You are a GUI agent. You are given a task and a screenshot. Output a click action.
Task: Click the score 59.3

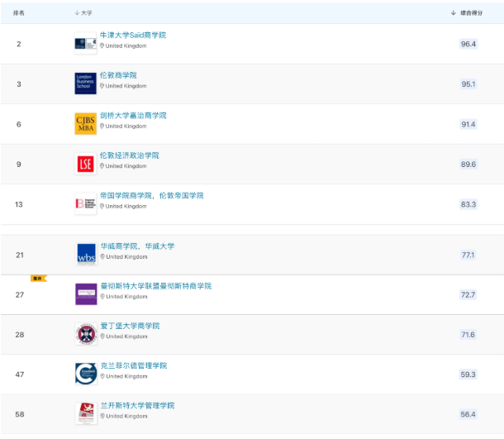[468, 375]
